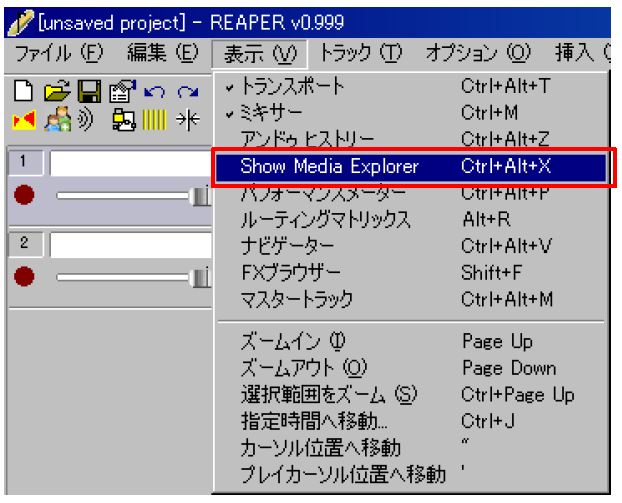
Task: Arm track 1 record button
Action: [24, 195]
